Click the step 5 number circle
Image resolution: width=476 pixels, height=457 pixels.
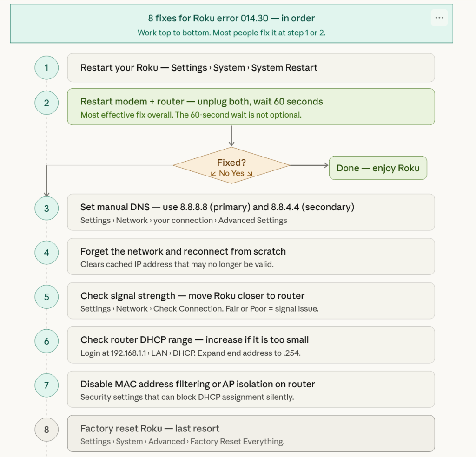pyautogui.click(x=46, y=297)
